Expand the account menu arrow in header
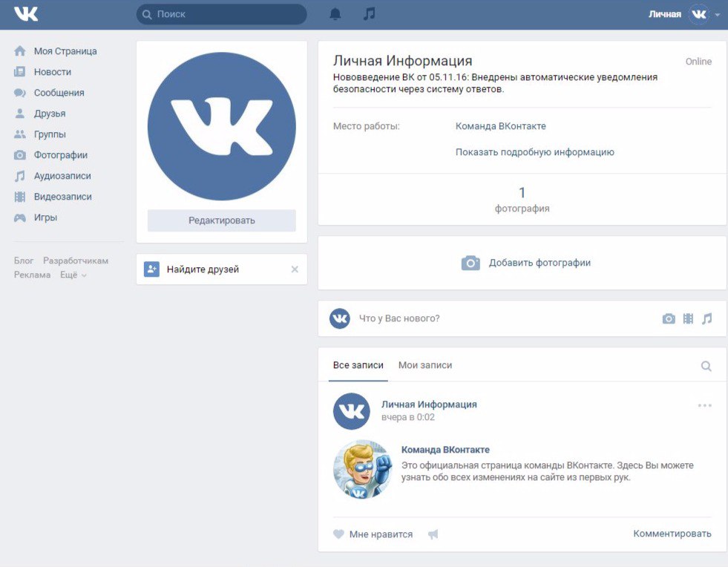Image resolution: width=728 pixels, height=567 pixels. click(x=718, y=15)
